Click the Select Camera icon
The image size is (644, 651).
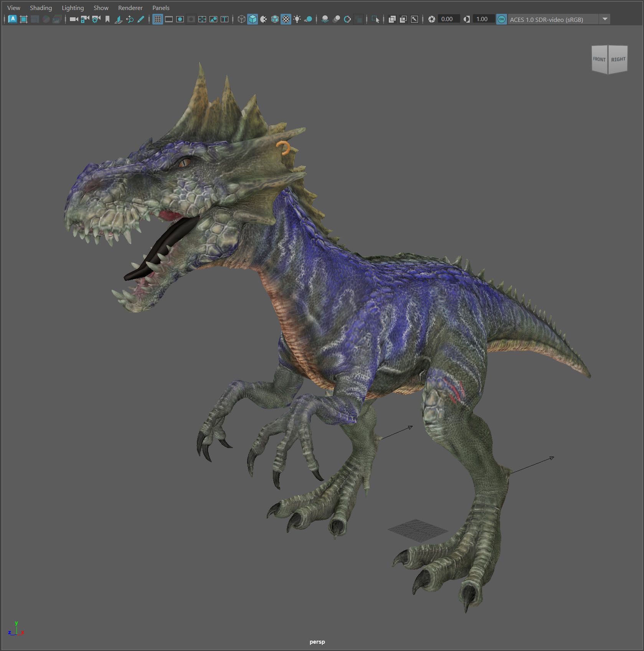pyautogui.click(x=74, y=19)
